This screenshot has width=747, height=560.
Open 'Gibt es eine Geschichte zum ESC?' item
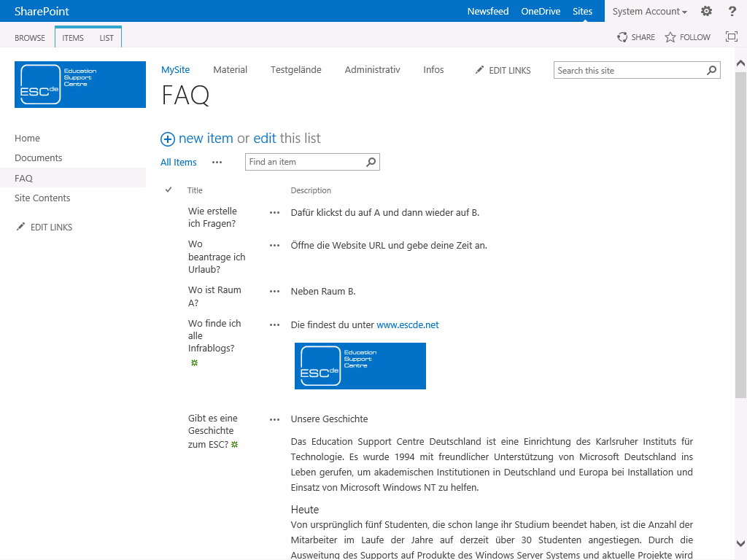[x=212, y=431]
